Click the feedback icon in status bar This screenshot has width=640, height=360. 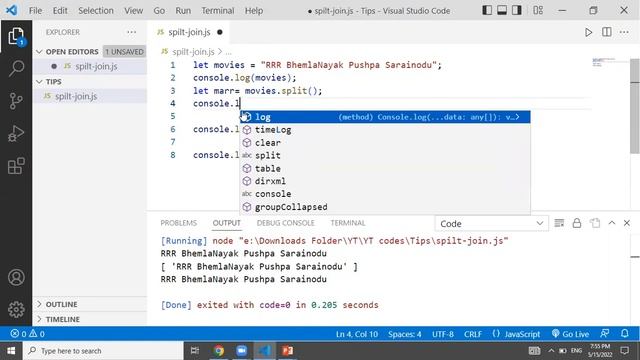(x=605, y=333)
